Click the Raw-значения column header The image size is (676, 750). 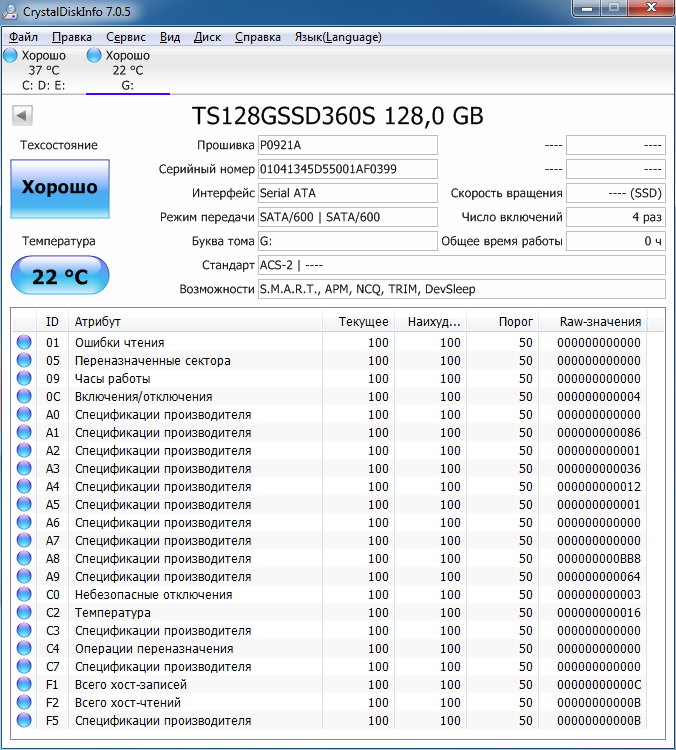pos(593,321)
